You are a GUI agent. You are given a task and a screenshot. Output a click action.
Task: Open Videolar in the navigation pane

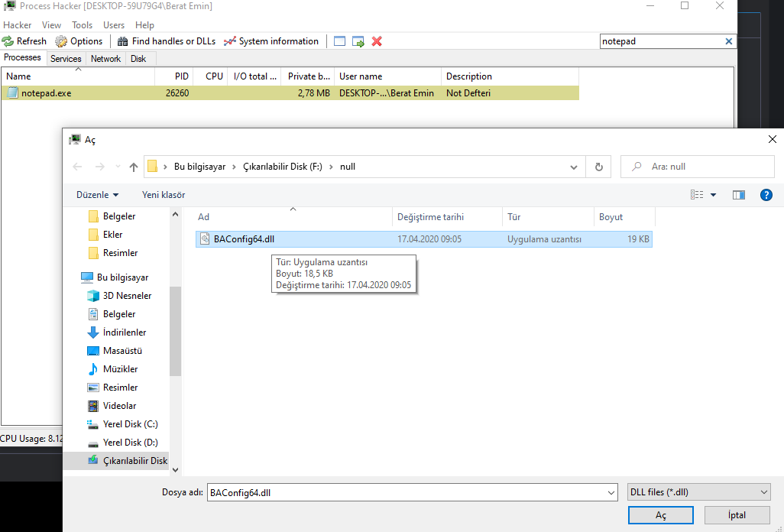[x=119, y=406]
